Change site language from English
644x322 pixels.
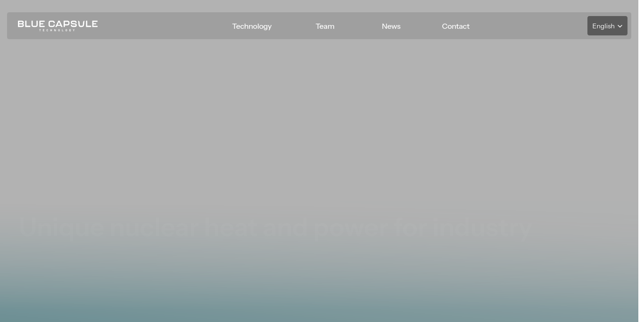click(607, 26)
